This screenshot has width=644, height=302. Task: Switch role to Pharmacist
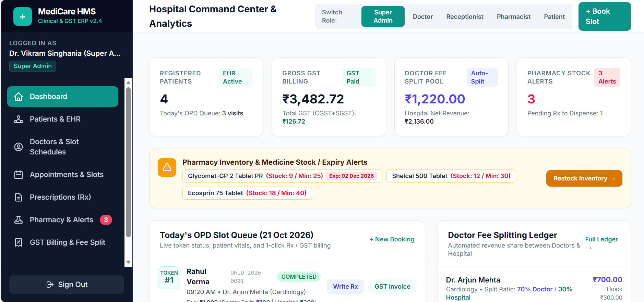[x=514, y=16]
